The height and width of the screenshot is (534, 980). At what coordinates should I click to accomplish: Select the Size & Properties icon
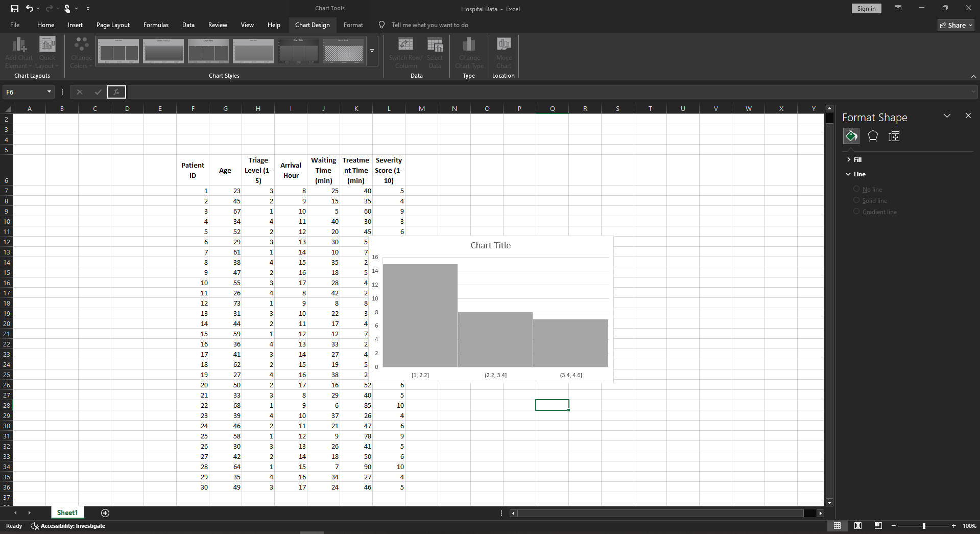pyautogui.click(x=894, y=136)
